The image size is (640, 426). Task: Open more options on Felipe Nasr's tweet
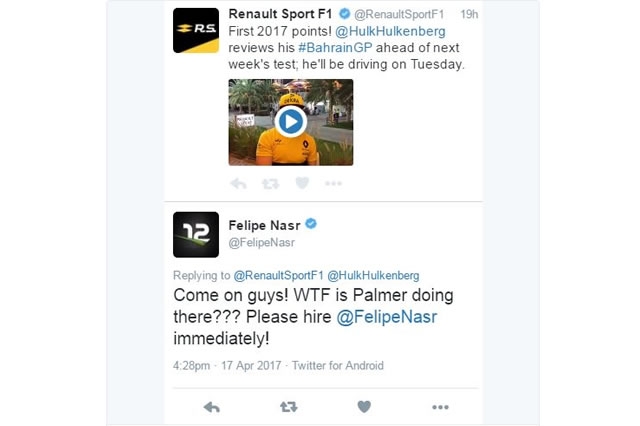440,407
